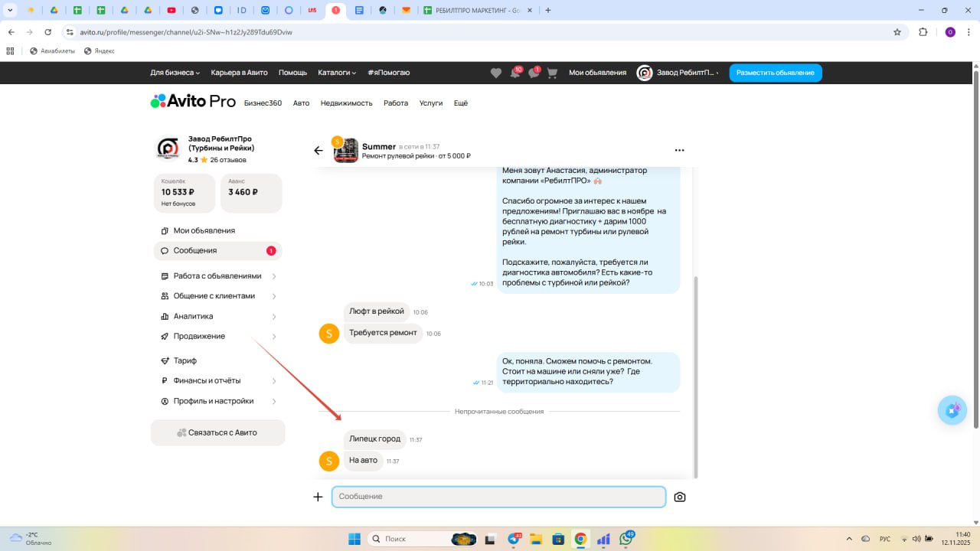Open the floating assistant bubble icon
Screen dimensions: 980x551
[952, 411]
